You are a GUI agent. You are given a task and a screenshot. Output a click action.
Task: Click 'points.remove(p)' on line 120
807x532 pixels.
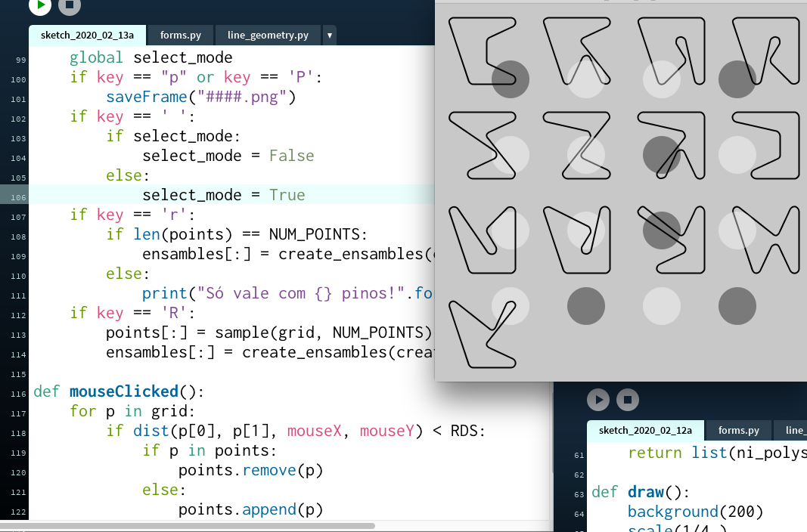pyautogui.click(x=250, y=470)
